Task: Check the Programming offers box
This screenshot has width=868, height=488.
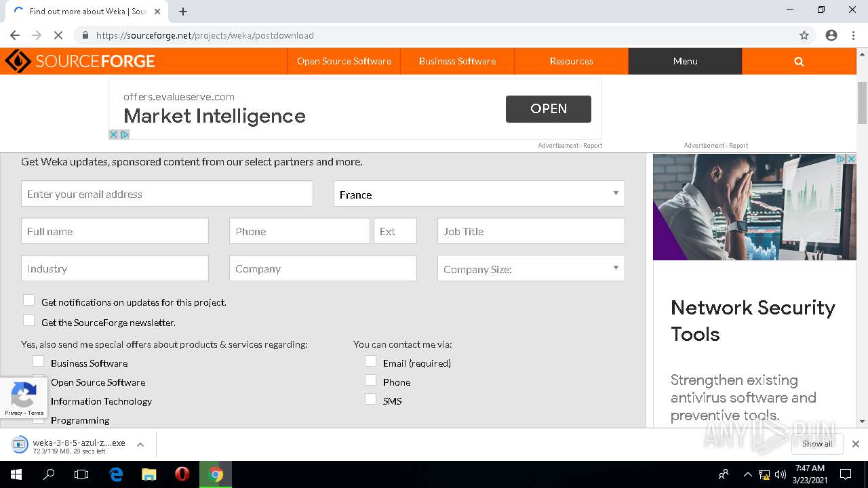Action: pos(39,419)
